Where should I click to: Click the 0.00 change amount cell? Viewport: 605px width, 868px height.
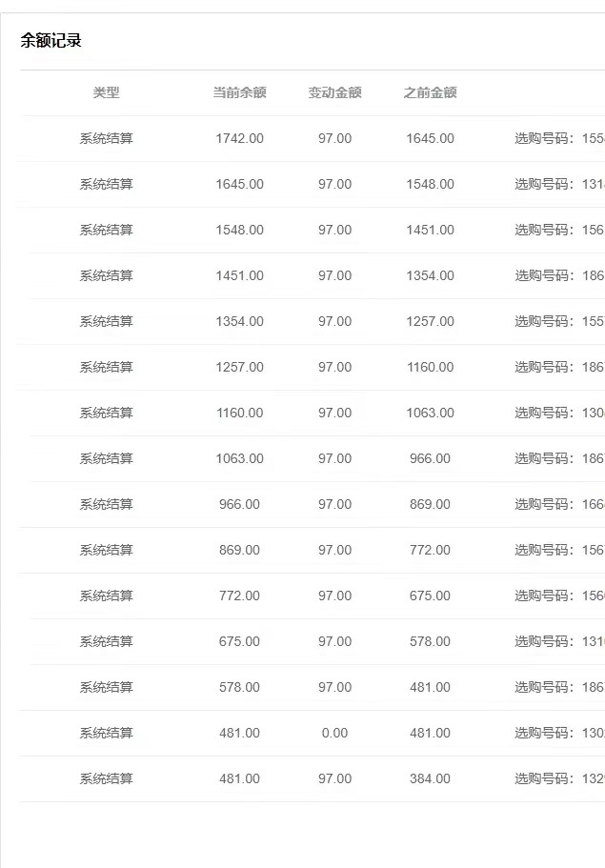(x=334, y=733)
